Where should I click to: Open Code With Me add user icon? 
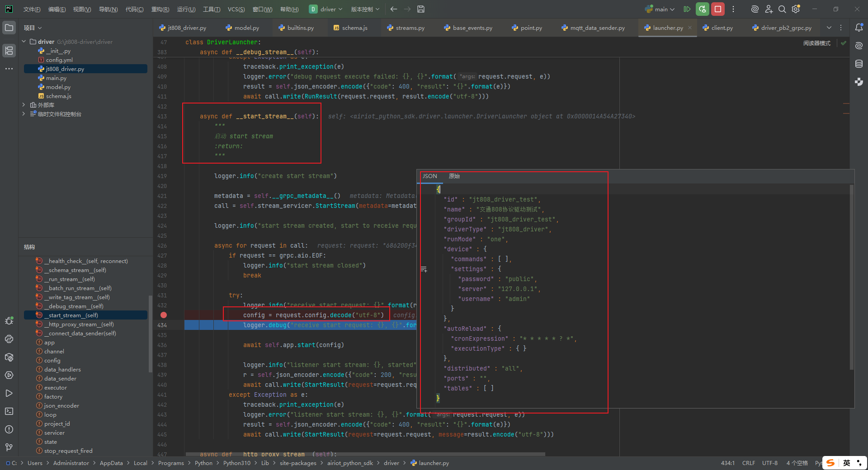tap(769, 9)
